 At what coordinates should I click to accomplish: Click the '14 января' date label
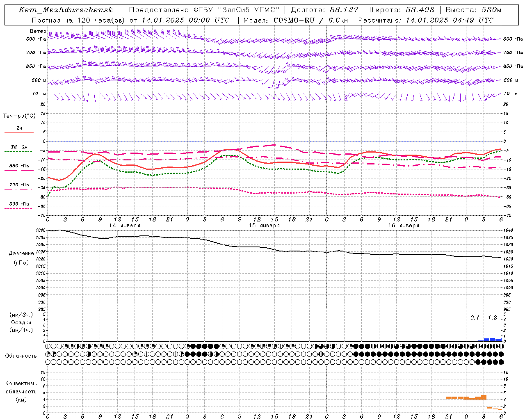pyautogui.click(x=125, y=226)
